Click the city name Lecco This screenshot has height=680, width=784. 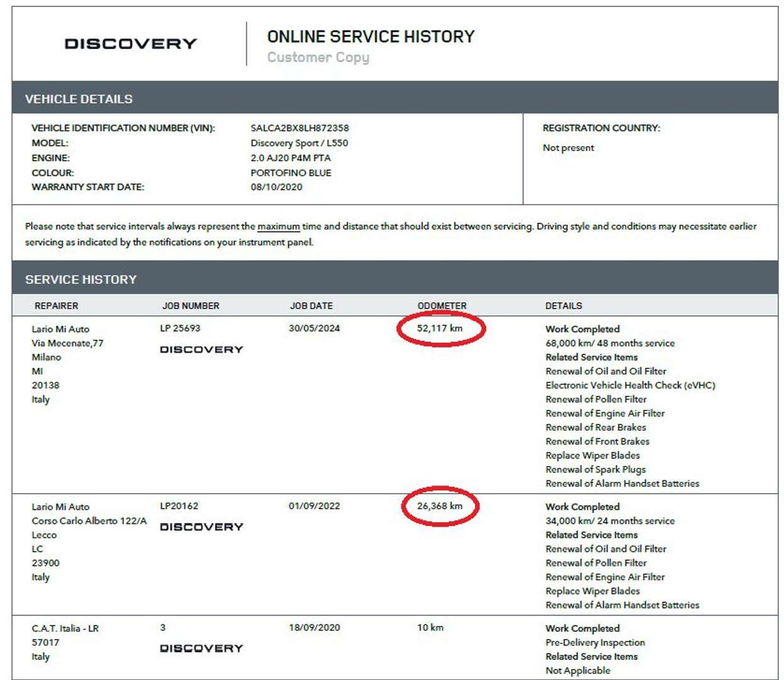(x=44, y=535)
